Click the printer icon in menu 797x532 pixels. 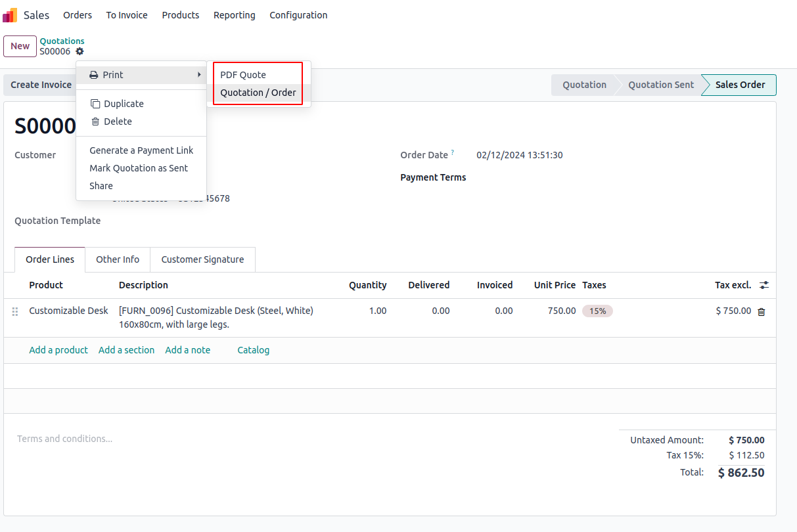[94, 75]
